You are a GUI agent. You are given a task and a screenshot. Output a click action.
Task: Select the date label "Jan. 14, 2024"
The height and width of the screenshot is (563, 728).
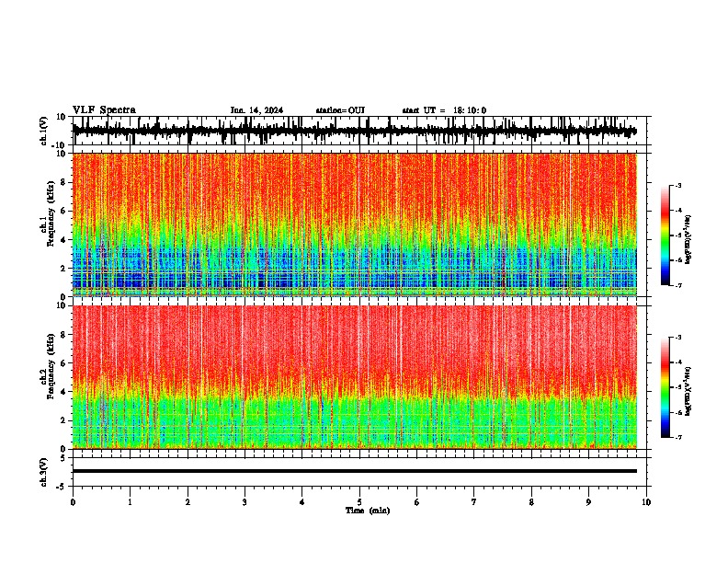pos(256,110)
